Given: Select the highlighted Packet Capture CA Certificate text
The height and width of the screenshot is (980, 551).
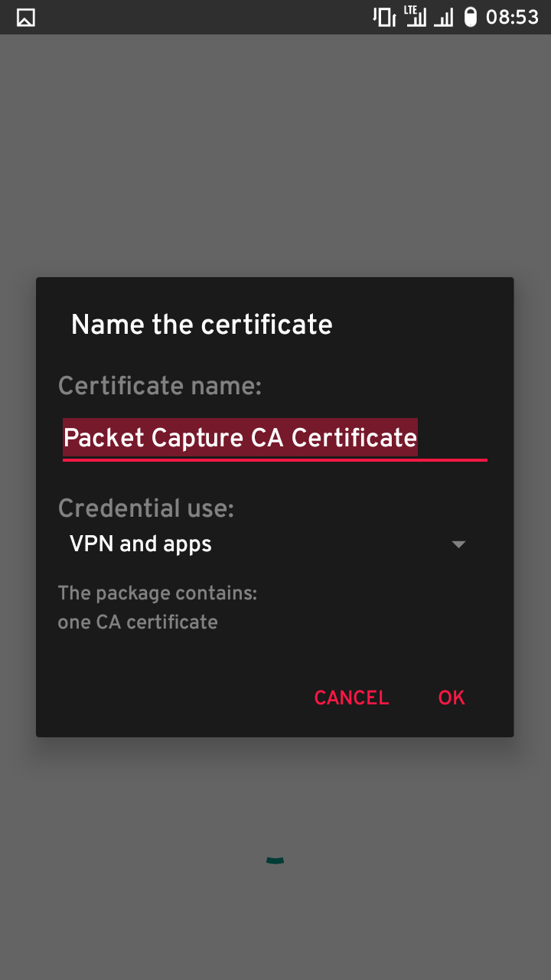Looking at the screenshot, I should pos(241,437).
